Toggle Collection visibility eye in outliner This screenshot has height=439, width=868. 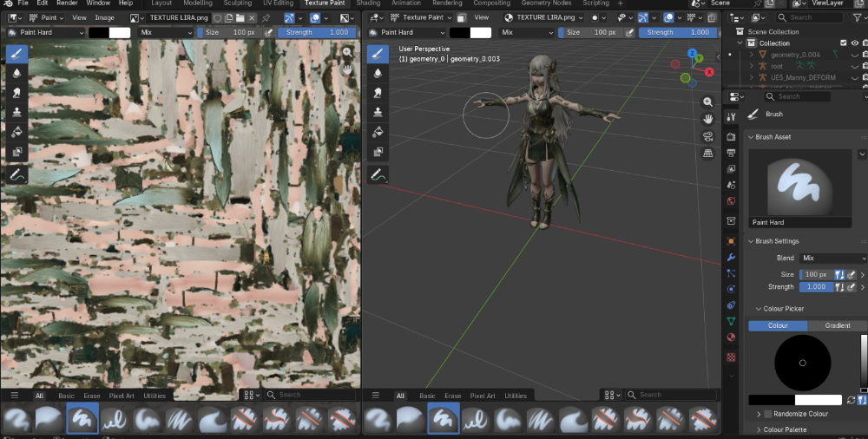855,43
